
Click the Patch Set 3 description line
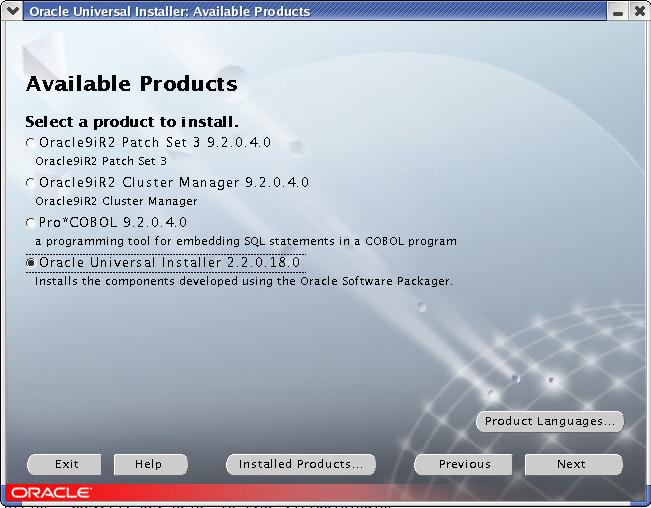[101, 160]
